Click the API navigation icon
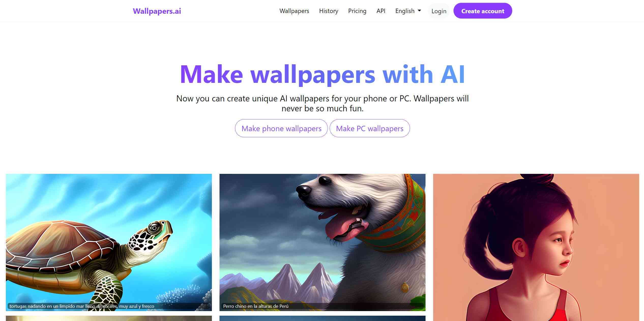This screenshot has width=644, height=321. click(381, 11)
